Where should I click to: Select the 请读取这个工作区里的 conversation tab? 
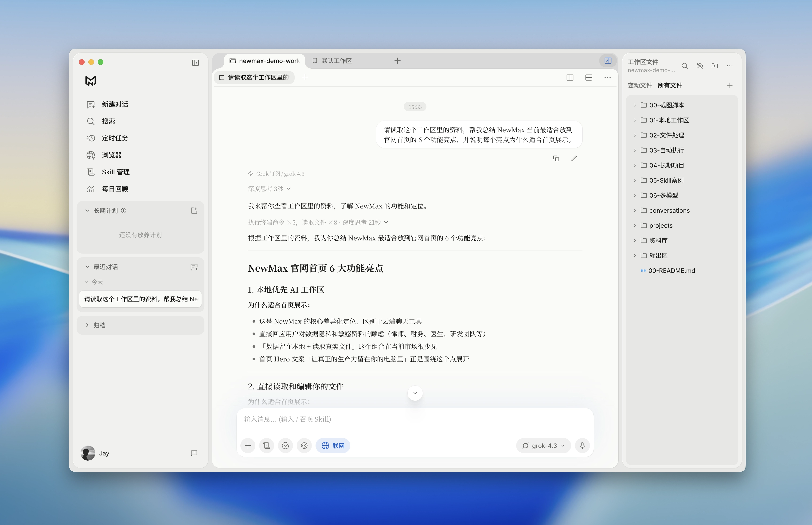[x=254, y=77]
